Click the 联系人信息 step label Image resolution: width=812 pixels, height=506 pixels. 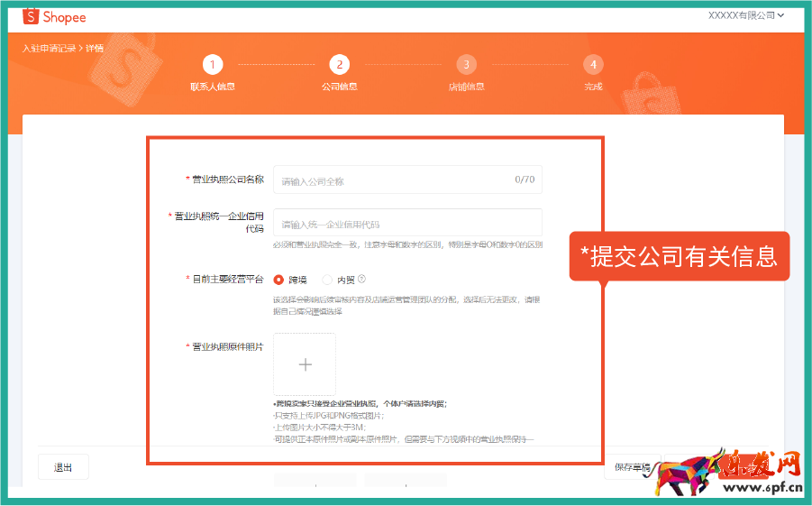(212, 87)
